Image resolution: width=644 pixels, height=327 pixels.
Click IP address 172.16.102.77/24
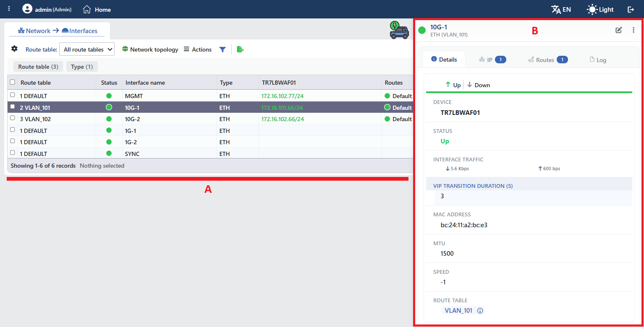283,96
